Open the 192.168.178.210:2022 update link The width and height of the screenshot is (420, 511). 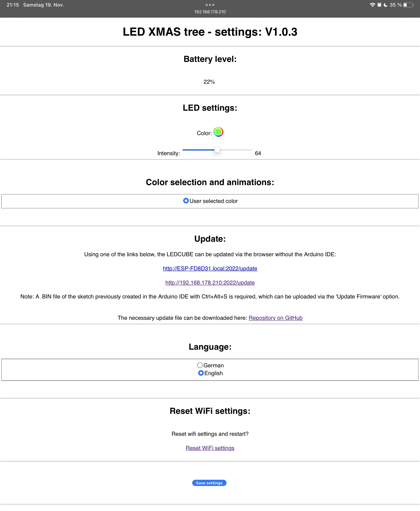point(210,282)
